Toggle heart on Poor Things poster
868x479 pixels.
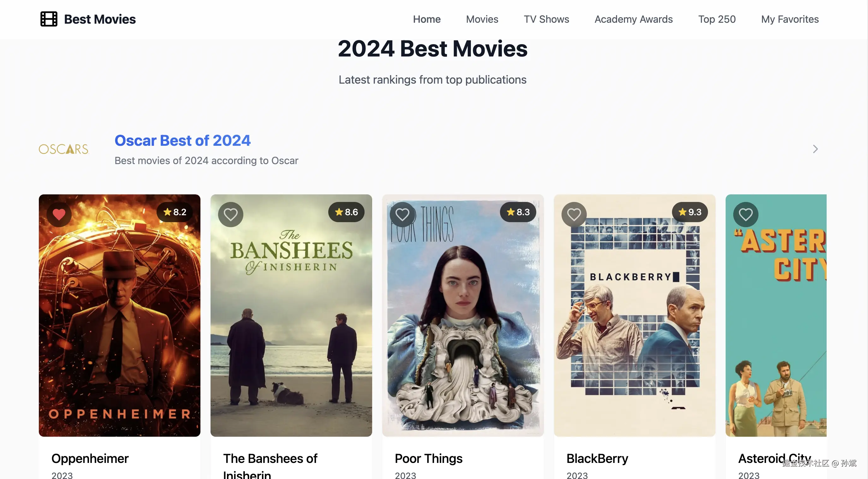402,214
